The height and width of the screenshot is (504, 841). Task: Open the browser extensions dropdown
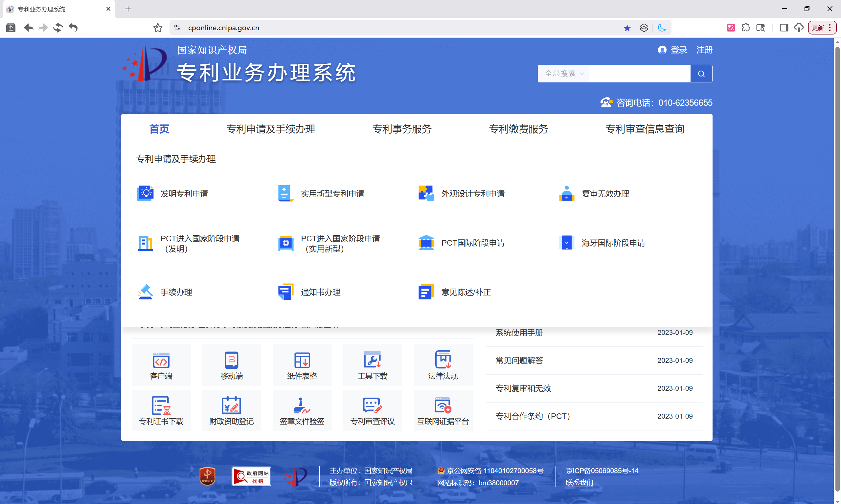point(746,28)
